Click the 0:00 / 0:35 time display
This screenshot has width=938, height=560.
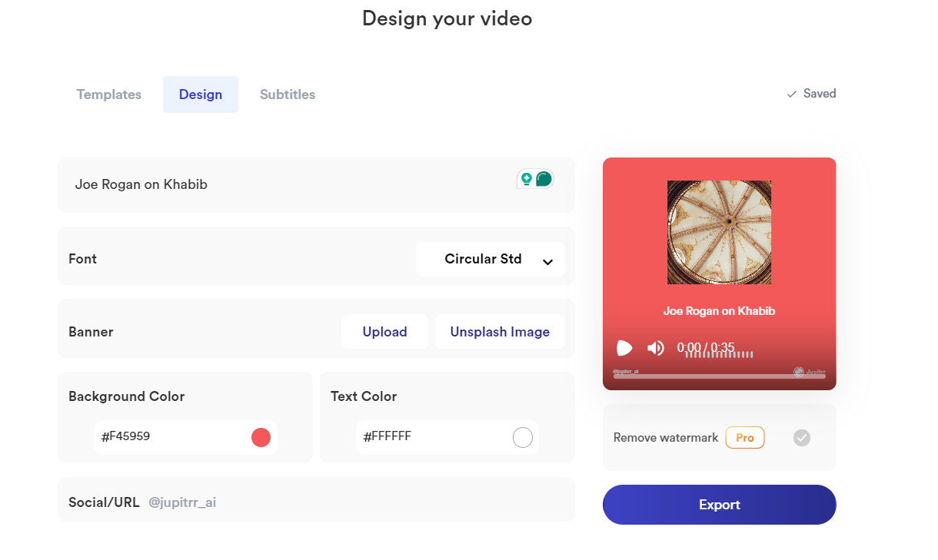click(x=706, y=348)
